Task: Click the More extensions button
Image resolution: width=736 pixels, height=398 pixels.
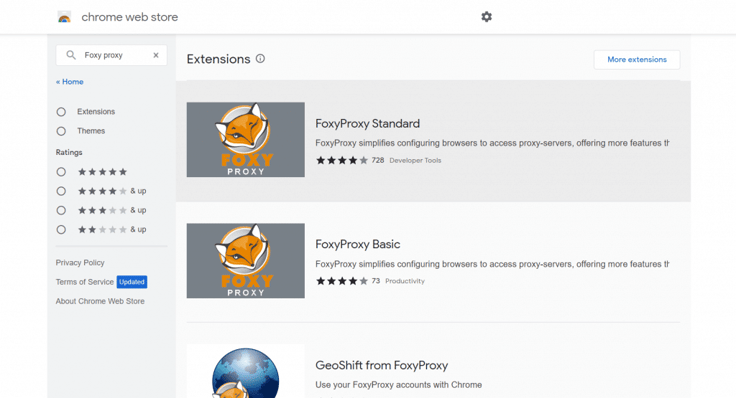Action: coord(637,60)
